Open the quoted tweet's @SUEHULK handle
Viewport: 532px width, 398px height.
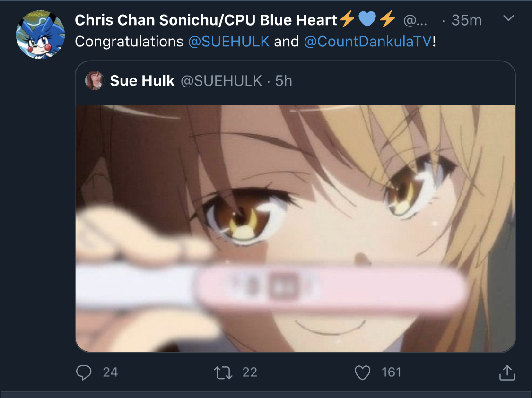[221, 81]
